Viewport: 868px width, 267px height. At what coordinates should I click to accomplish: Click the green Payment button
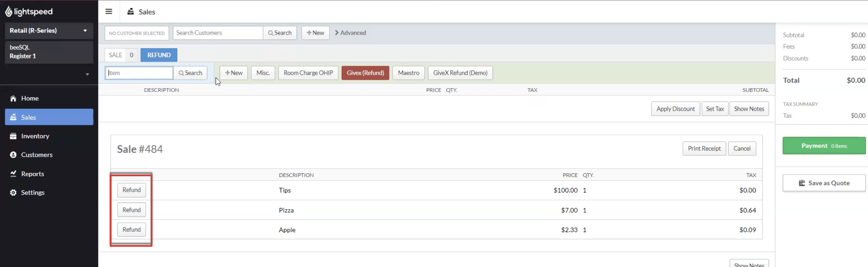click(824, 146)
